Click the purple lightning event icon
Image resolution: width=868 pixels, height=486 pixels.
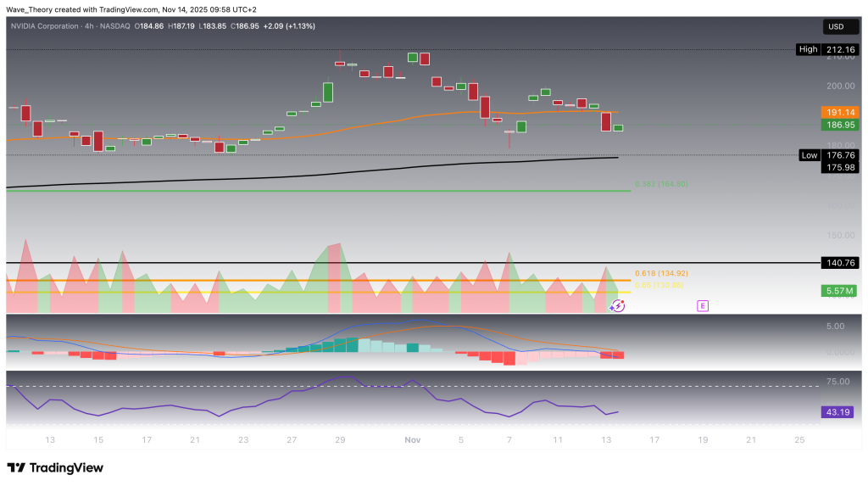tap(618, 305)
